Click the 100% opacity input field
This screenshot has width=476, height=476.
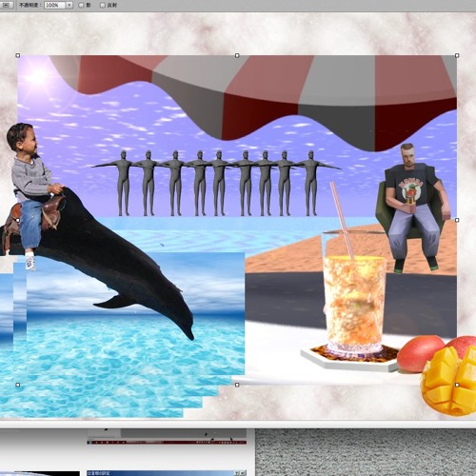click(54, 5)
